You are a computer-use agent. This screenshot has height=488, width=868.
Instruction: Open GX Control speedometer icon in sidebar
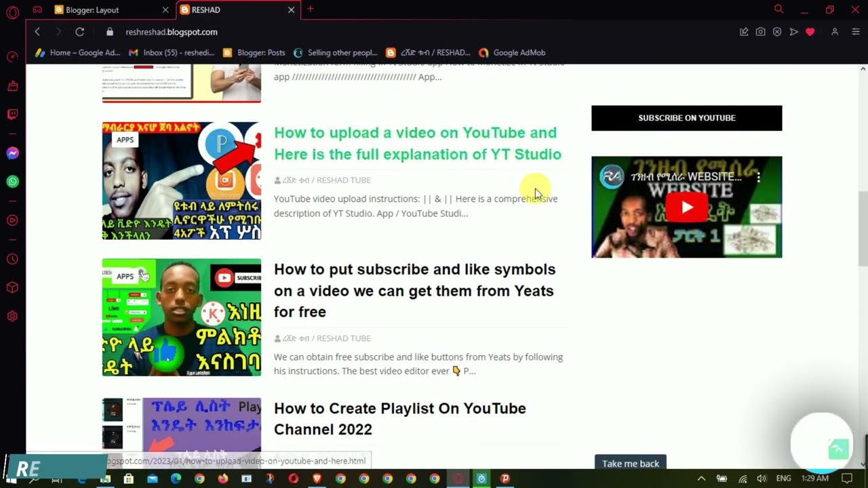12,57
